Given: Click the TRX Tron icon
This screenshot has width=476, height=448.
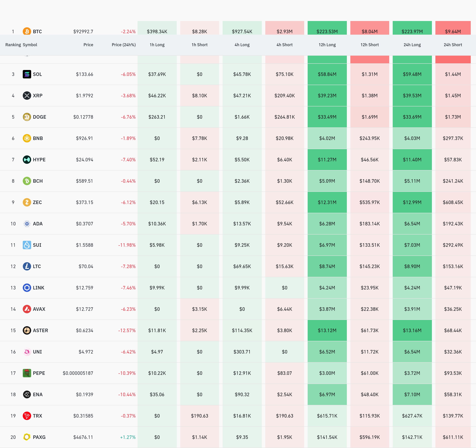Looking at the screenshot, I should (27, 416).
